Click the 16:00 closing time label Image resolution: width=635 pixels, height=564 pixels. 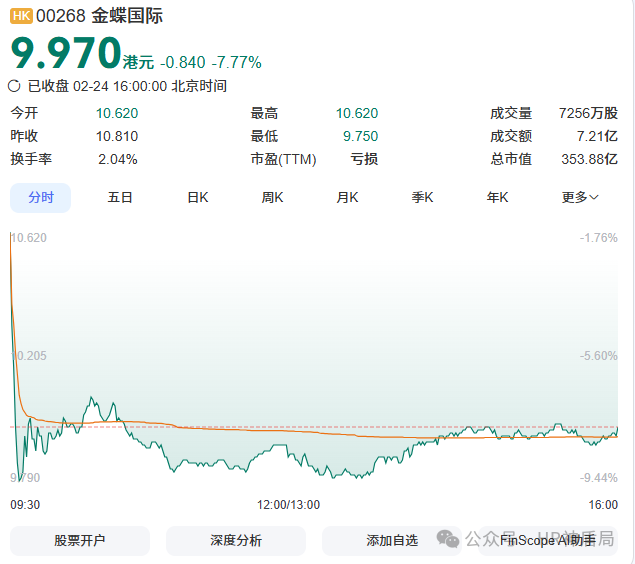[x=603, y=505]
